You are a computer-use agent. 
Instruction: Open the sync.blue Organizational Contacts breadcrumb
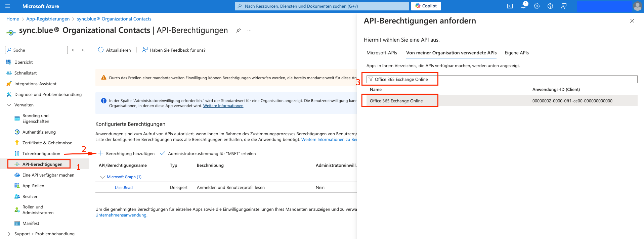114,19
